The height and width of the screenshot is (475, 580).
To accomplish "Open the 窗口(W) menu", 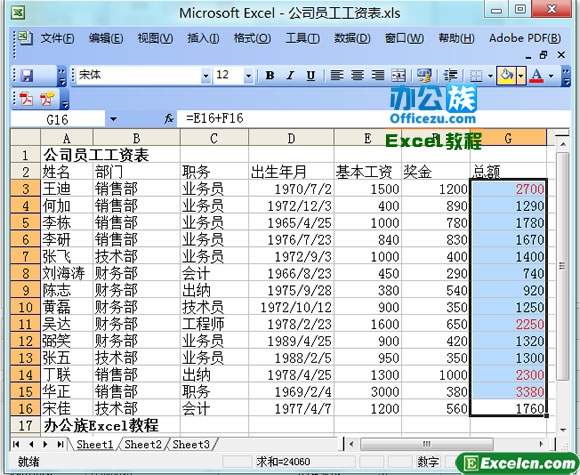I will click(404, 38).
